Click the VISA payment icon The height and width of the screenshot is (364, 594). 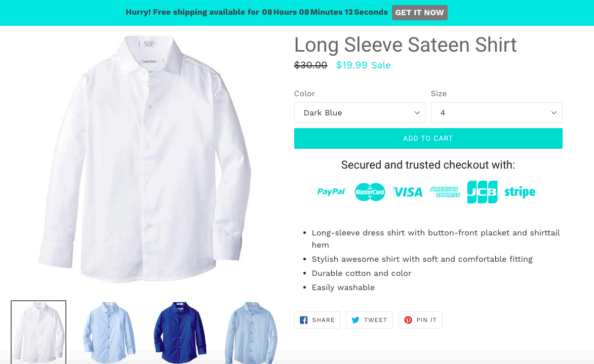click(x=408, y=192)
